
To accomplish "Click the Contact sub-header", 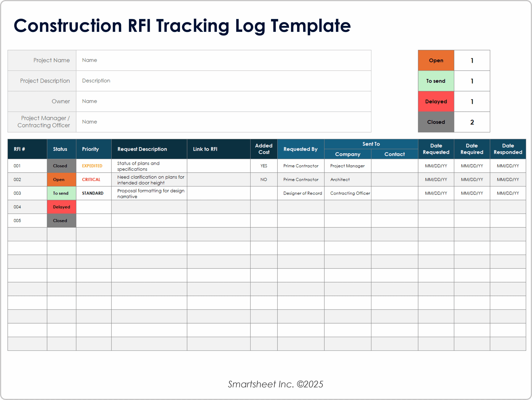I will (x=394, y=154).
